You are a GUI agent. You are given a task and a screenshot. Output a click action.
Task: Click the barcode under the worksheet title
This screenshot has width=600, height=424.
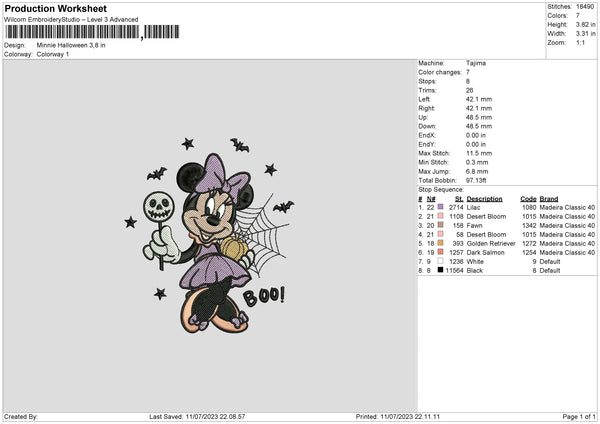(x=92, y=32)
